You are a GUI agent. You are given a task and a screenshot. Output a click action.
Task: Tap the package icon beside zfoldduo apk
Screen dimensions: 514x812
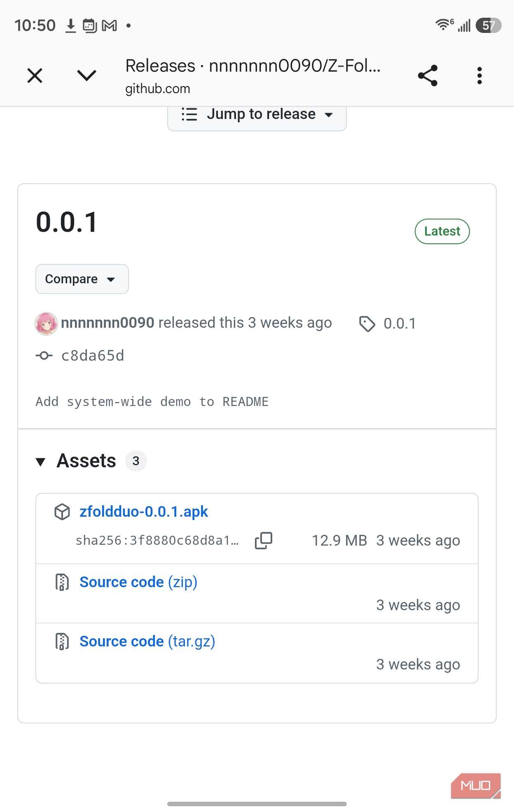(62, 512)
